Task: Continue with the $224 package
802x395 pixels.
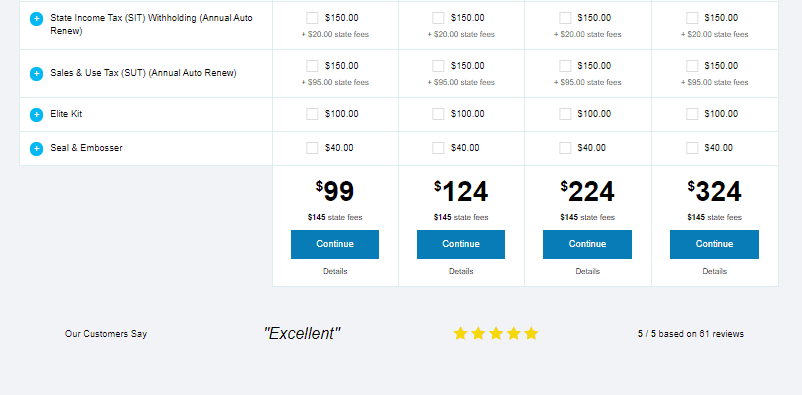Action: [587, 244]
